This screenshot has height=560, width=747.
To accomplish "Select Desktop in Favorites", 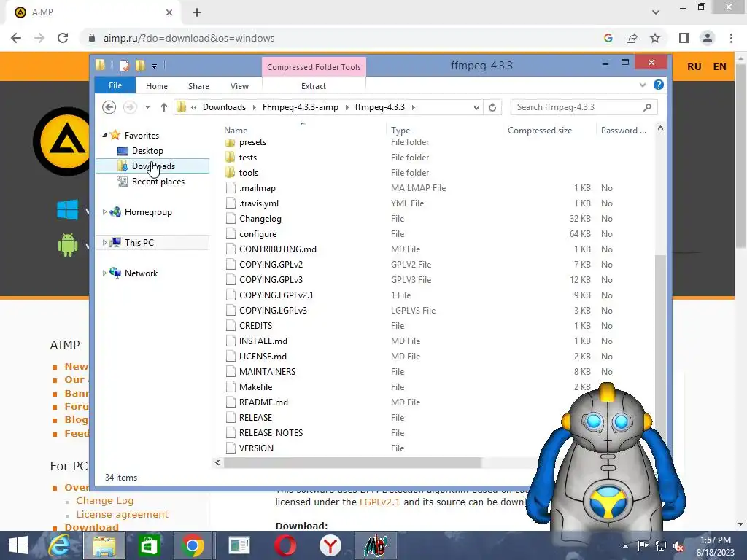I will pos(147,150).
